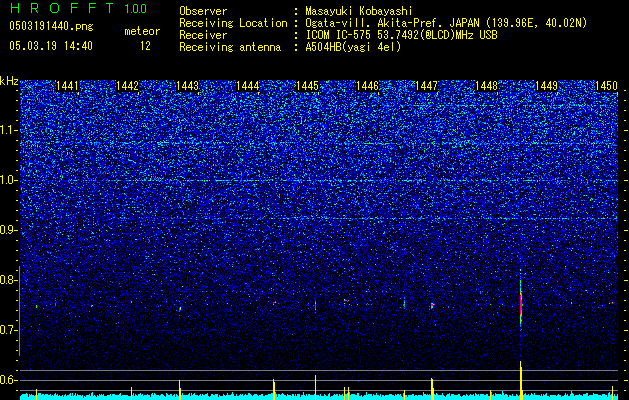Click the 0.9 frequency axis label

pyautogui.click(x=9, y=230)
